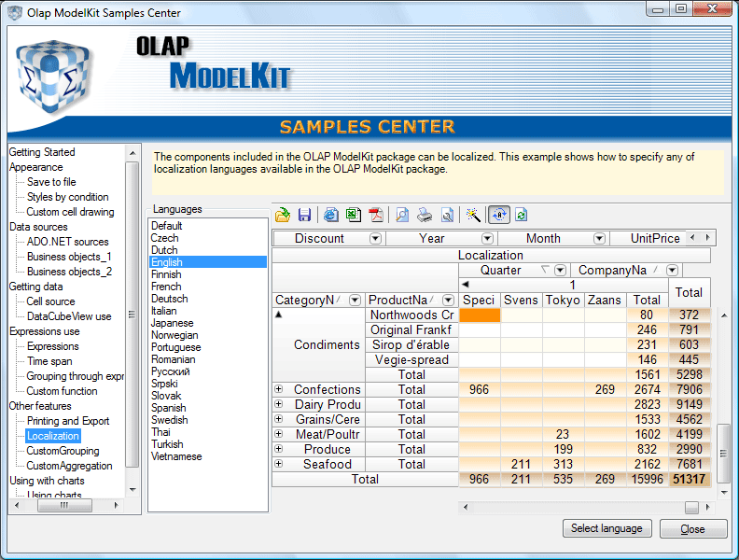This screenshot has height=560, width=739.
Task: Click the Open file folder icon
Action: click(283, 215)
